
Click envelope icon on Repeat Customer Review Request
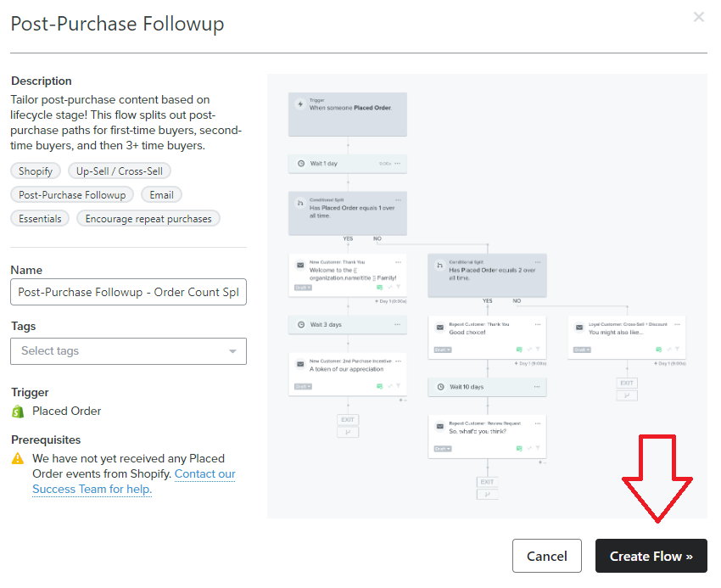click(439, 427)
